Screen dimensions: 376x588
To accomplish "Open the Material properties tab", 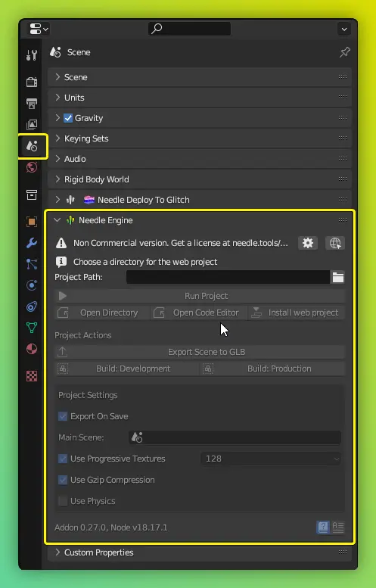I will [32, 349].
